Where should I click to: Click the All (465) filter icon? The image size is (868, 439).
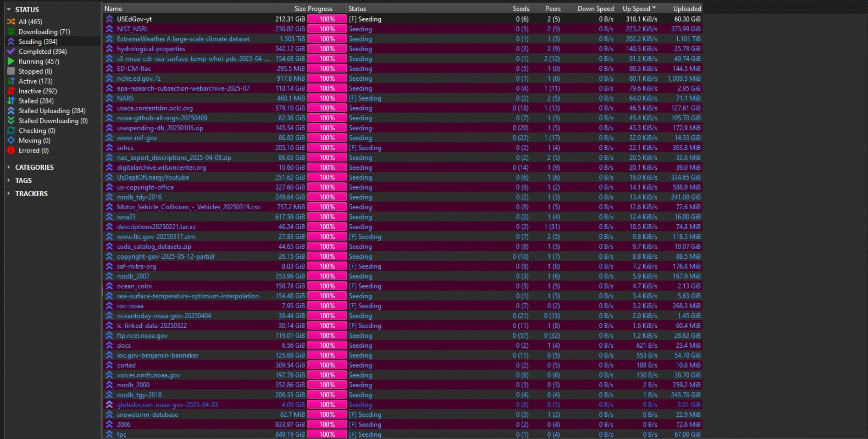pyautogui.click(x=11, y=22)
